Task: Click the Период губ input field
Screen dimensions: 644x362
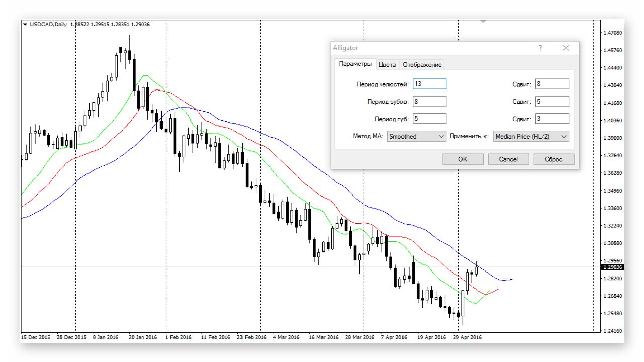Action: pos(429,119)
